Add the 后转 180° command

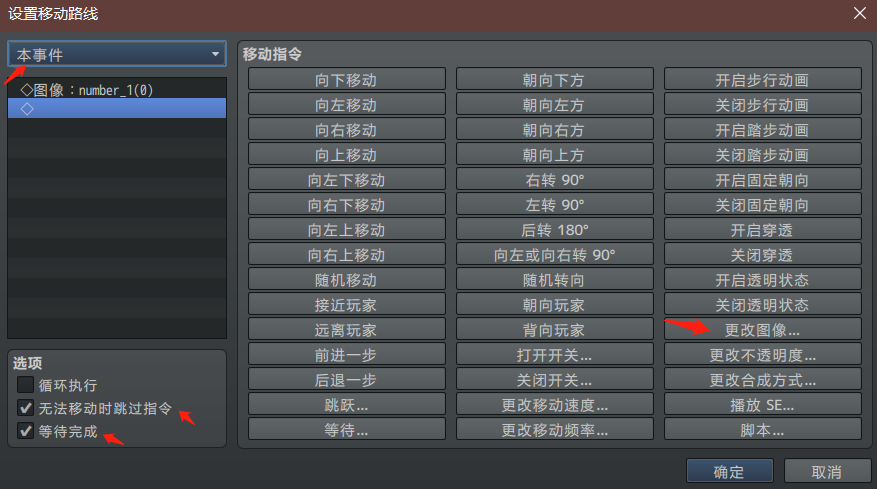point(555,229)
